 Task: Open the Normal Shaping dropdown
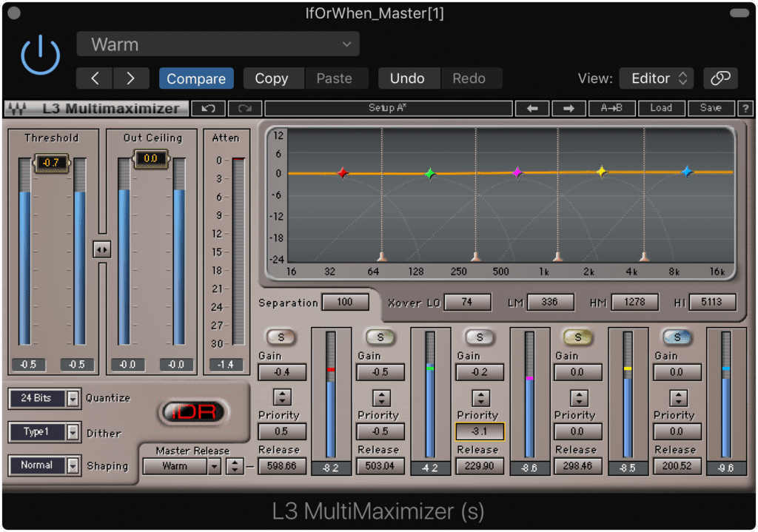(x=44, y=465)
